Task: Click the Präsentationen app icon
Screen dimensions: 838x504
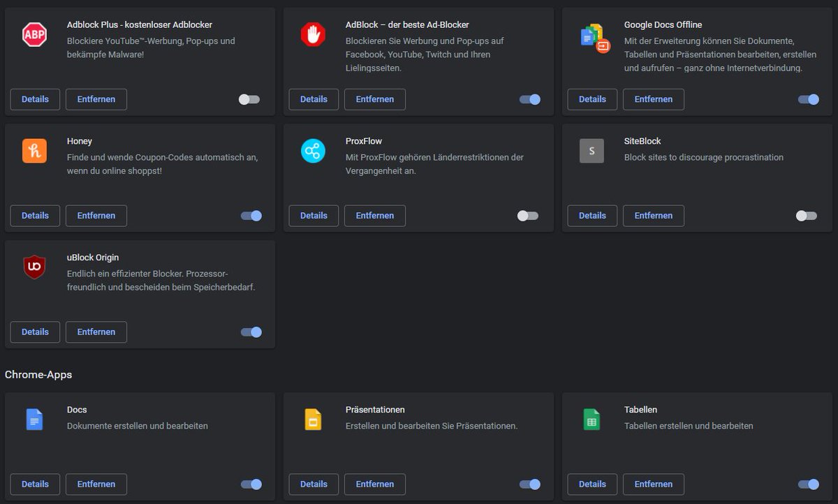Action: pyautogui.click(x=313, y=420)
